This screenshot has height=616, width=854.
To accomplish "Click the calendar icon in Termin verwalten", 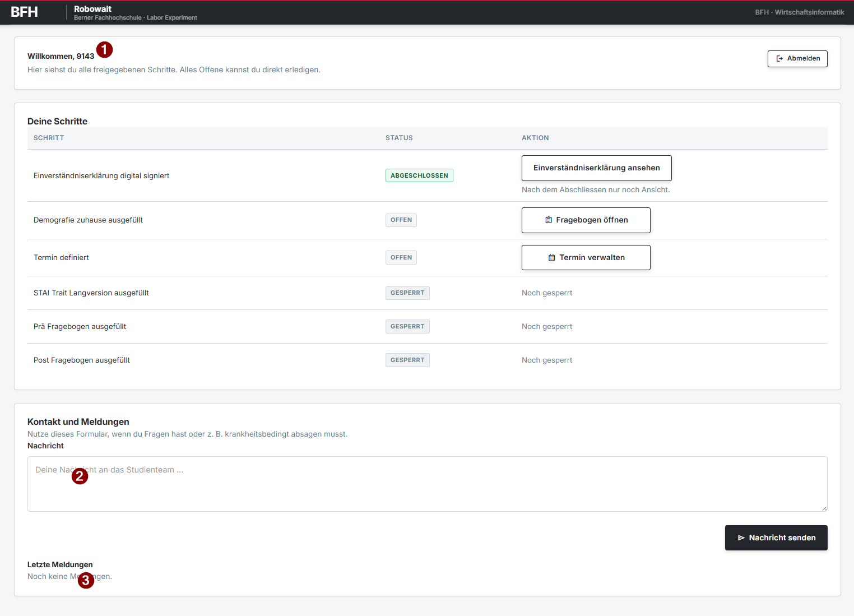I will 551,258.
